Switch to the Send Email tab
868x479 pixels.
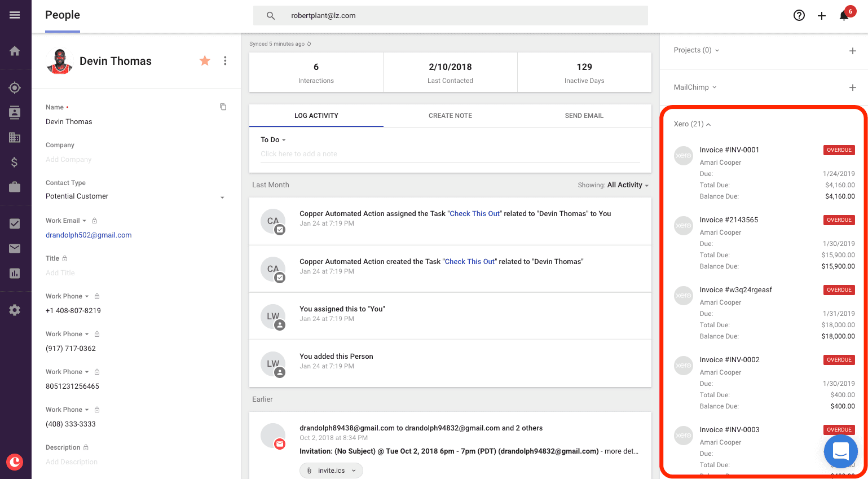pyautogui.click(x=584, y=116)
